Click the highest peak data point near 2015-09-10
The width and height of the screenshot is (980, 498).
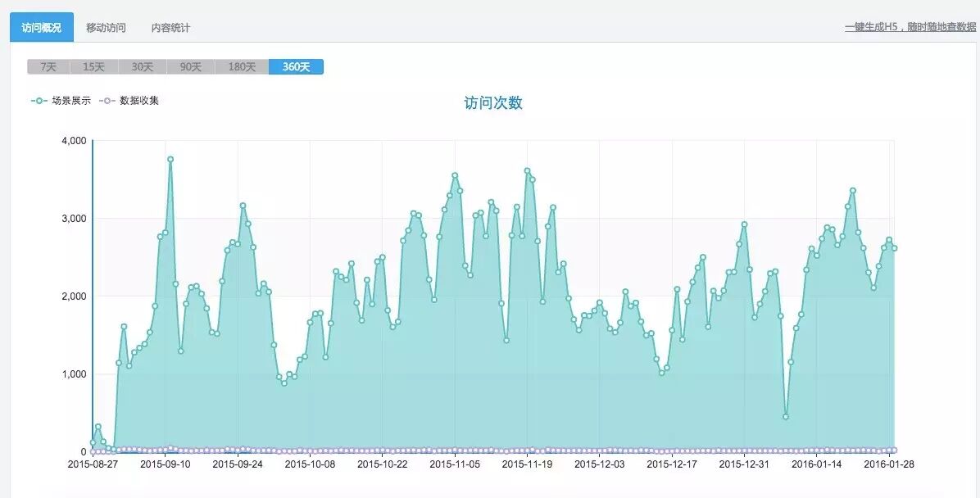tap(170, 160)
